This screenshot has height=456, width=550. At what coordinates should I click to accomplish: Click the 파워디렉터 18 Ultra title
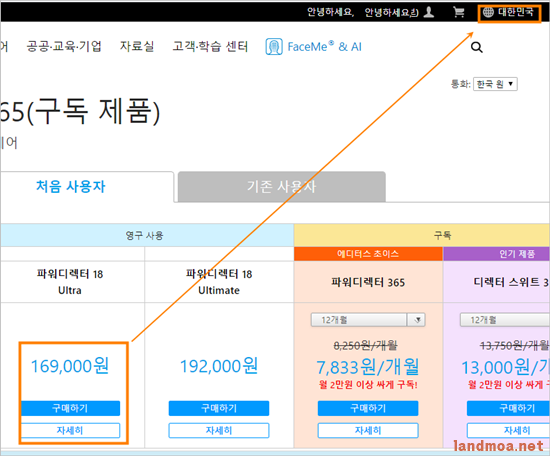point(70,282)
